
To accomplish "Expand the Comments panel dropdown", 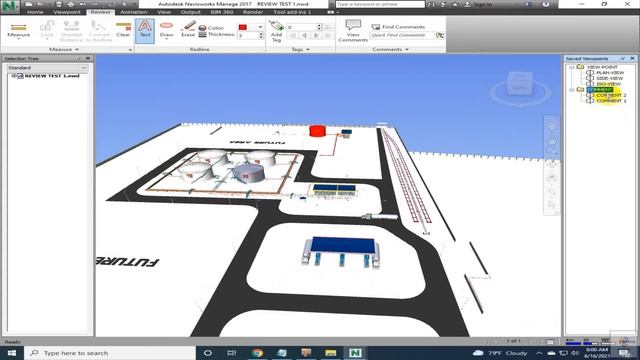I will click(x=391, y=49).
